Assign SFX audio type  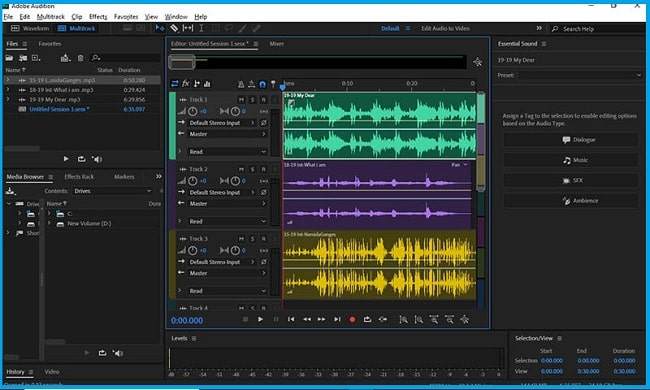pos(571,181)
